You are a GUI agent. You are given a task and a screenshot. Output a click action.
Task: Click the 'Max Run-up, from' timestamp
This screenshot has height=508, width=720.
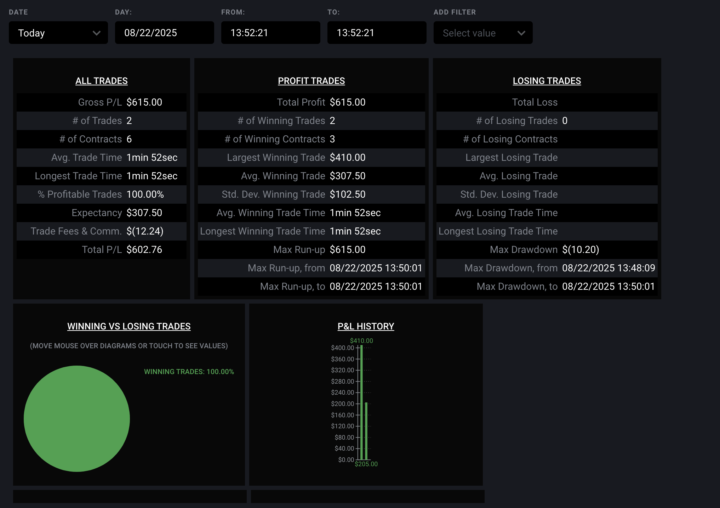point(376,268)
